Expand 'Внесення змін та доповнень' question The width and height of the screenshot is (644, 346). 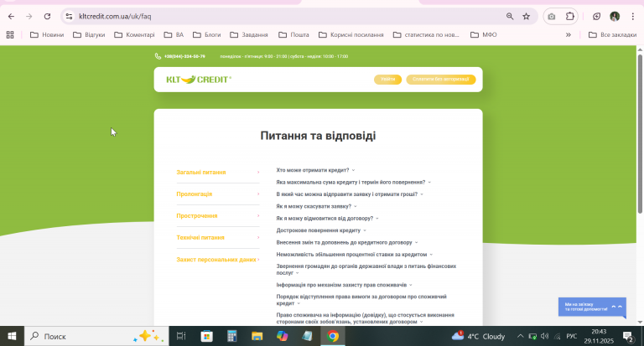tap(347, 243)
